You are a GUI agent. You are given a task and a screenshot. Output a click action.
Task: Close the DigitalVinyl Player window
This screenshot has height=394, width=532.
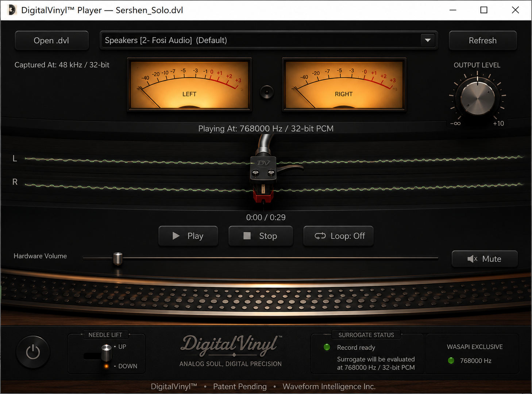[515, 10]
